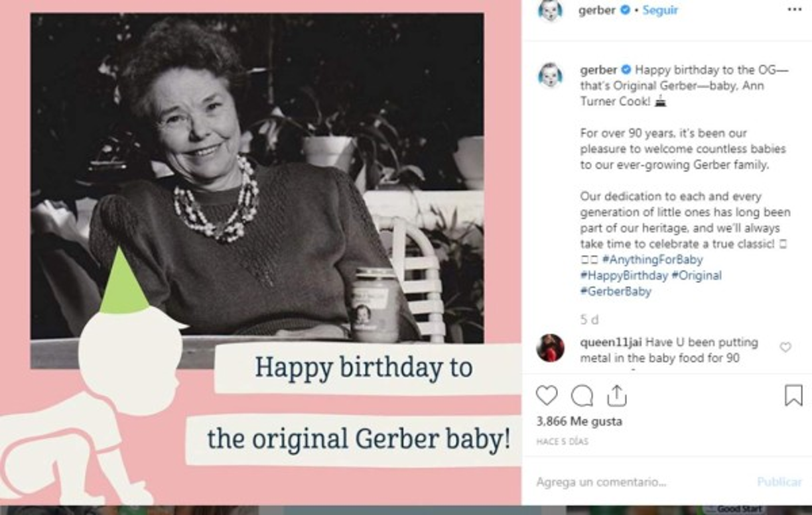Image resolution: width=812 pixels, height=515 pixels.
Task: Click the share (paper plane) icon
Action: coord(618,396)
